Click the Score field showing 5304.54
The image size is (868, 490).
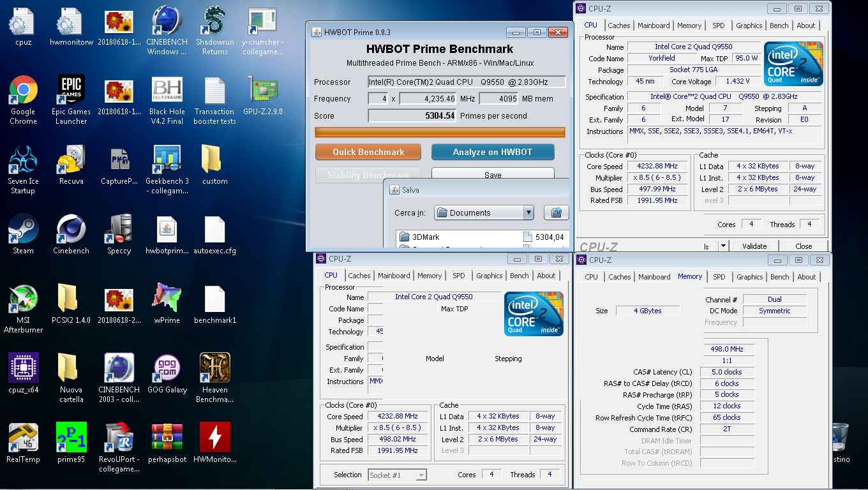(x=412, y=115)
